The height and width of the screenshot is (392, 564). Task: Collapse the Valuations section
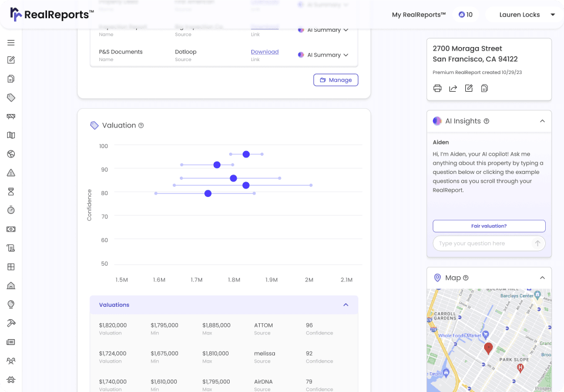[345, 304]
